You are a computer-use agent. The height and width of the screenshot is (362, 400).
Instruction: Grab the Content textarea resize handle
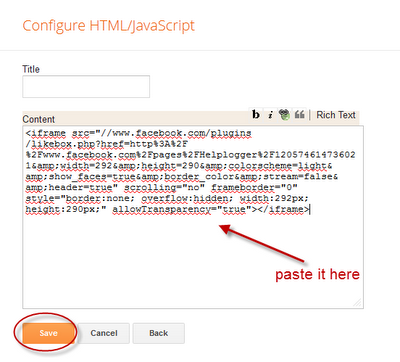358,303
